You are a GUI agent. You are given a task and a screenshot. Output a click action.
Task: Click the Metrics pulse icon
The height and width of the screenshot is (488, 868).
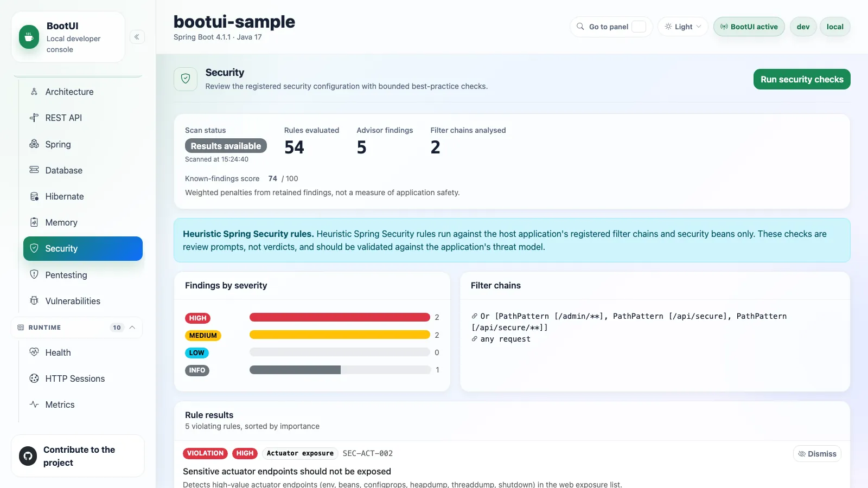tap(34, 404)
